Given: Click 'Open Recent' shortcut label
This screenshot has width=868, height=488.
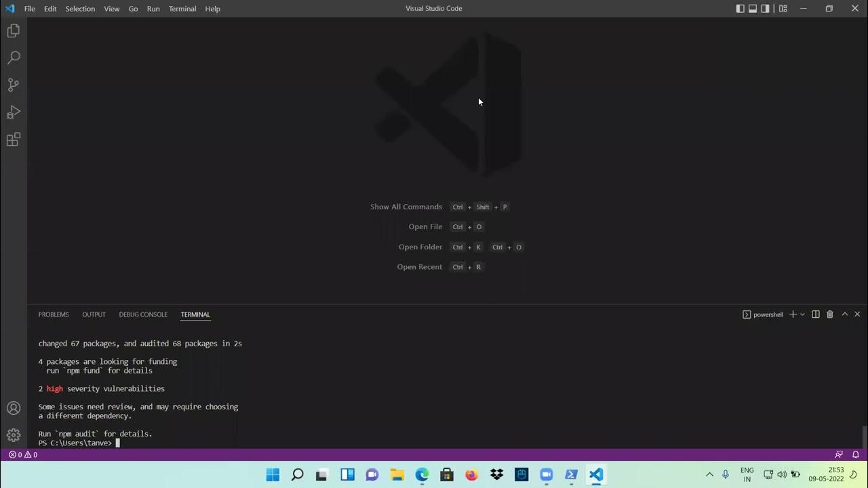Looking at the screenshot, I should [x=420, y=267].
